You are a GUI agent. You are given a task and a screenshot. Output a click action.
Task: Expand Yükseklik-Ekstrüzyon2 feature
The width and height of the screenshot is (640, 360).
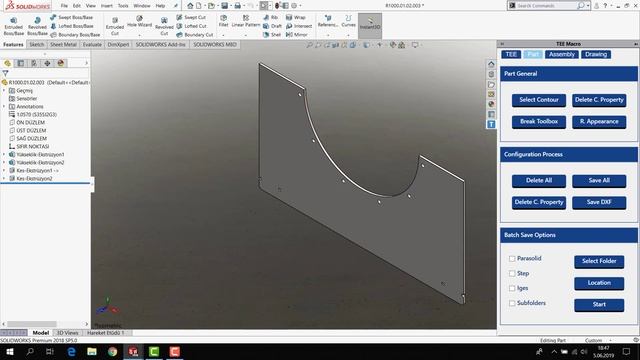(x=4, y=162)
